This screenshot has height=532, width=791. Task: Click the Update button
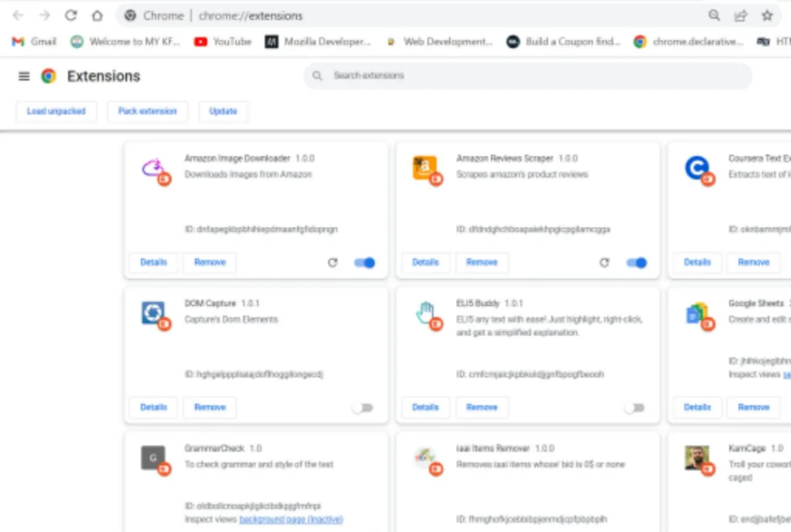click(x=223, y=111)
